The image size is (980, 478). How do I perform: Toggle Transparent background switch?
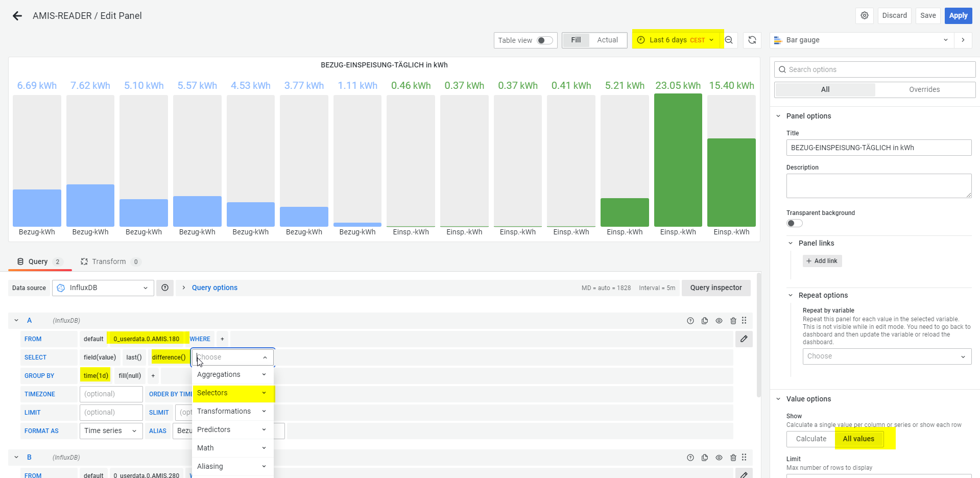coord(795,223)
